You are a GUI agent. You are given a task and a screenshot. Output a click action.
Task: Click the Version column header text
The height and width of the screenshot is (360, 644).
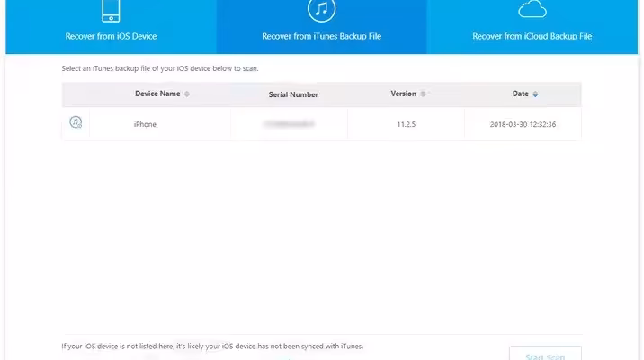(x=403, y=94)
